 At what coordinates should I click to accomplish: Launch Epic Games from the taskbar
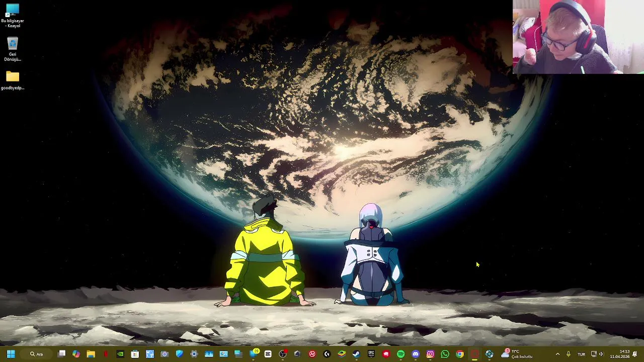coord(371,354)
